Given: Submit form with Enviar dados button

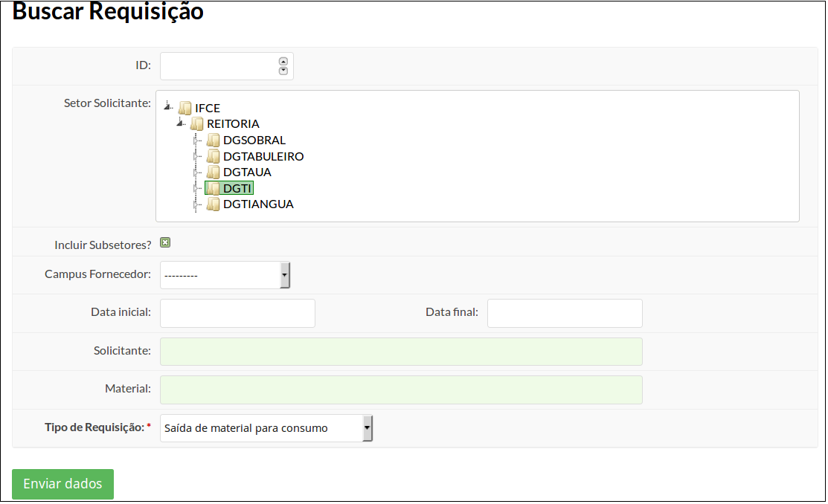Looking at the screenshot, I should coord(62,484).
